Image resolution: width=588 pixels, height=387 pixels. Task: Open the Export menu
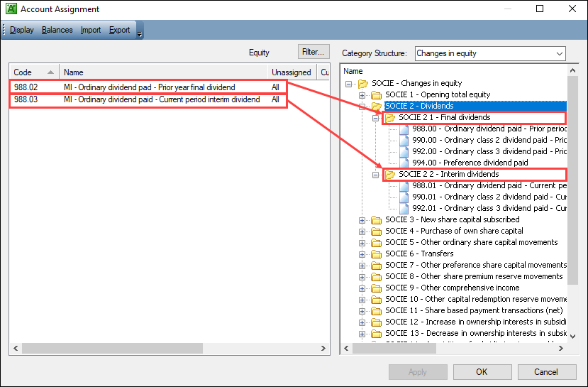coord(119,30)
